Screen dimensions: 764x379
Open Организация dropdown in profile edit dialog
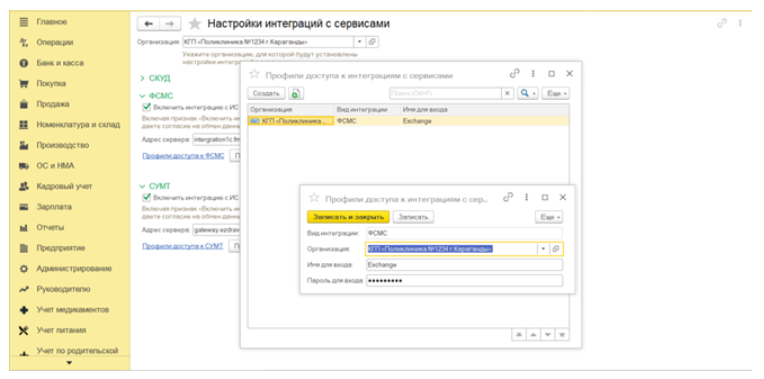point(543,249)
